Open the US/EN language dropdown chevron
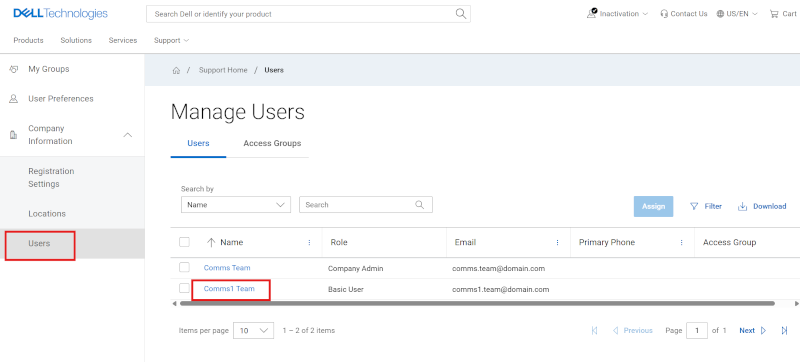 (755, 14)
